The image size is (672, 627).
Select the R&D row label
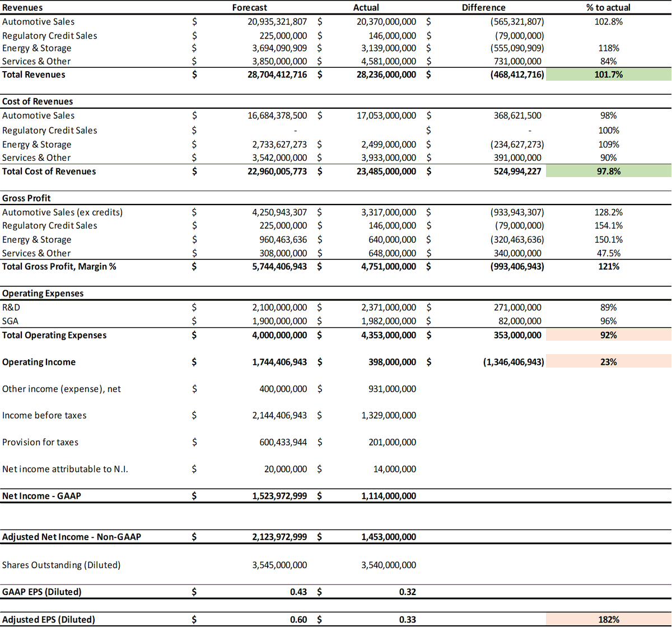click(11, 308)
